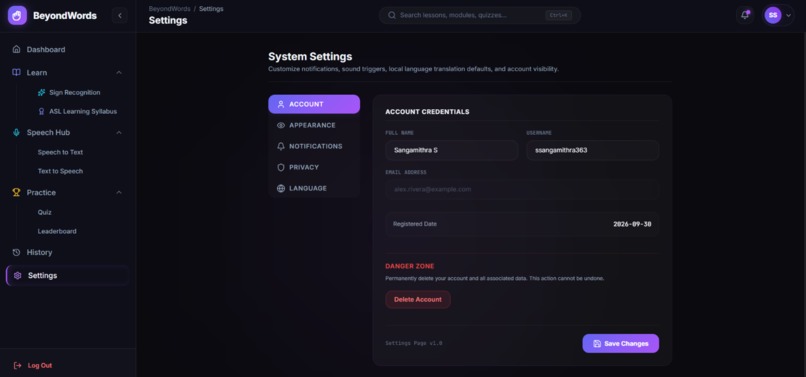
Task: Click the registered date value 2026-09-30
Action: [x=632, y=224]
